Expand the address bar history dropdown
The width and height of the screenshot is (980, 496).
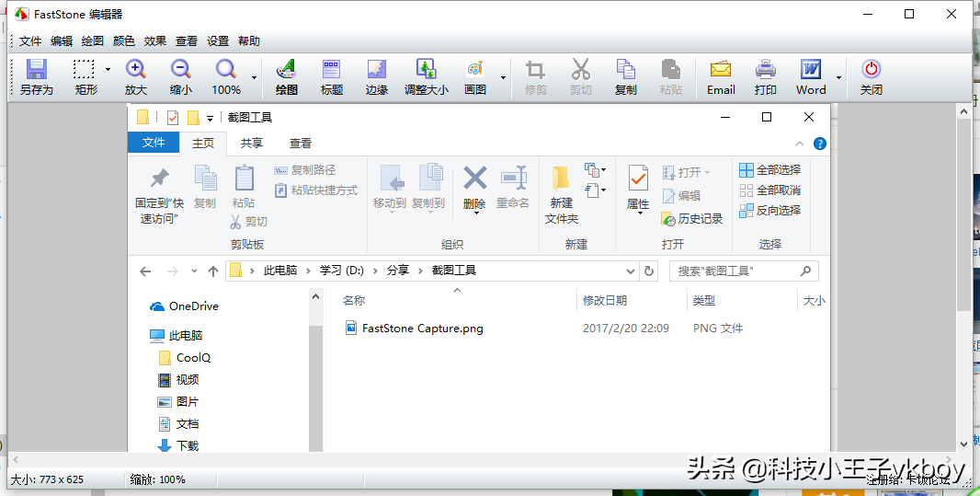coord(631,271)
